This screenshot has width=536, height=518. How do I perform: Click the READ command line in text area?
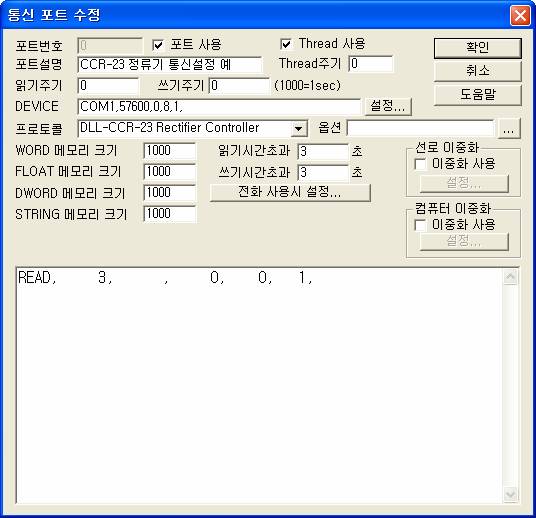165,278
